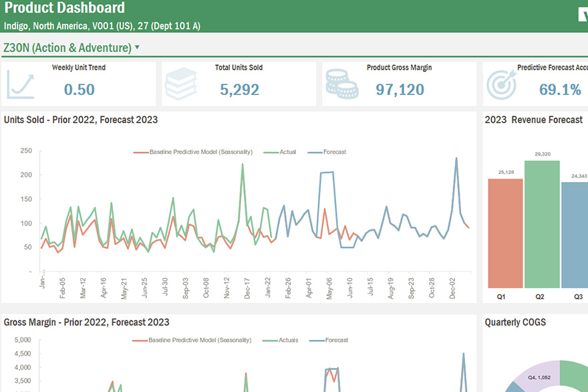This screenshot has width=588, height=392.
Task: Select the Q2 bar in Revenue Forecast chart
Action: coord(542,224)
